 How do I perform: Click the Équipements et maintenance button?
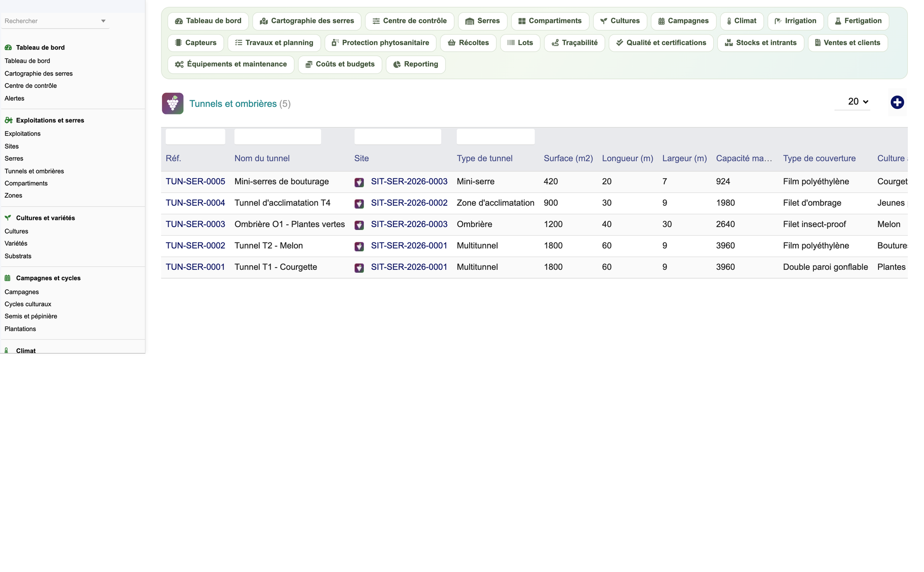tap(231, 64)
